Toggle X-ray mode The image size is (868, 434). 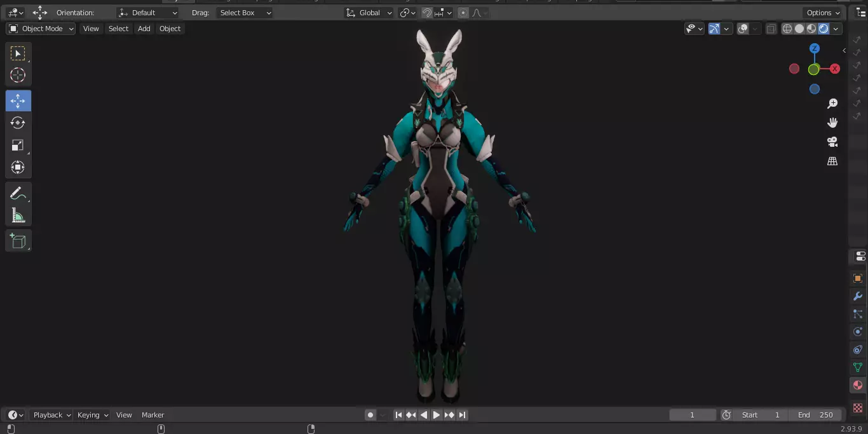[771, 29]
